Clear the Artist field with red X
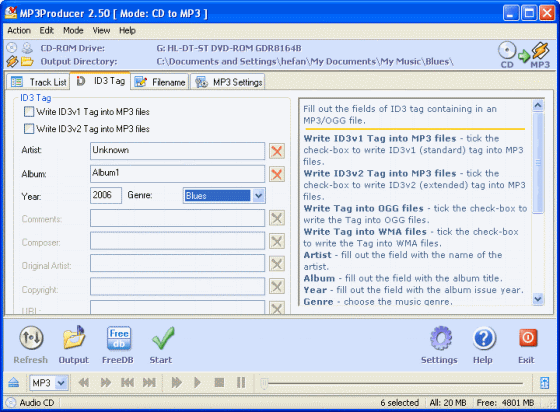Screen dimensions: 560x412 (x=277, y=151)
